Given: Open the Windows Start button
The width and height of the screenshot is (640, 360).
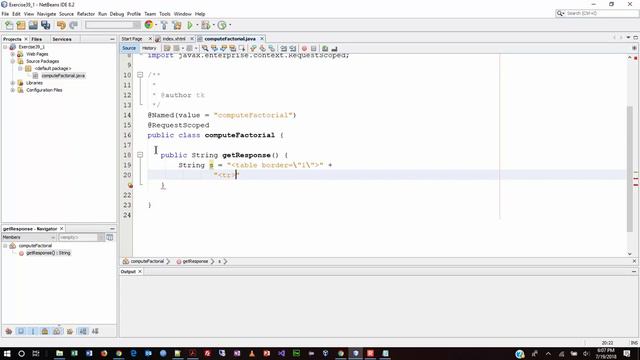Looking at the screenshot, I should [7, 353].
